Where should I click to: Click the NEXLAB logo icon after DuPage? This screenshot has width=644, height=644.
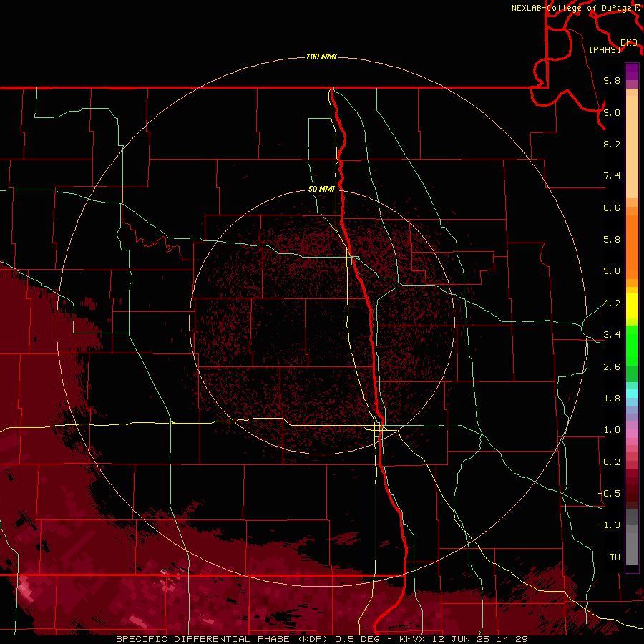tap(638, 7)
